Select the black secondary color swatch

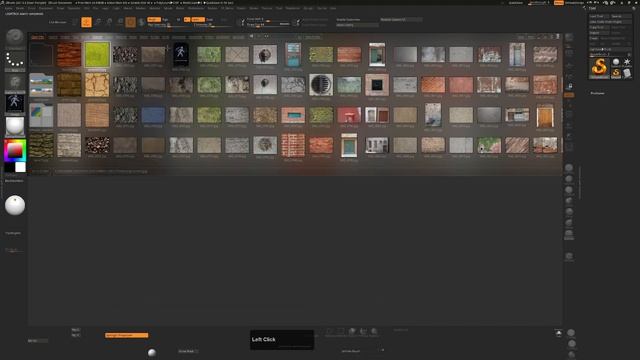(x=9, y=167)
